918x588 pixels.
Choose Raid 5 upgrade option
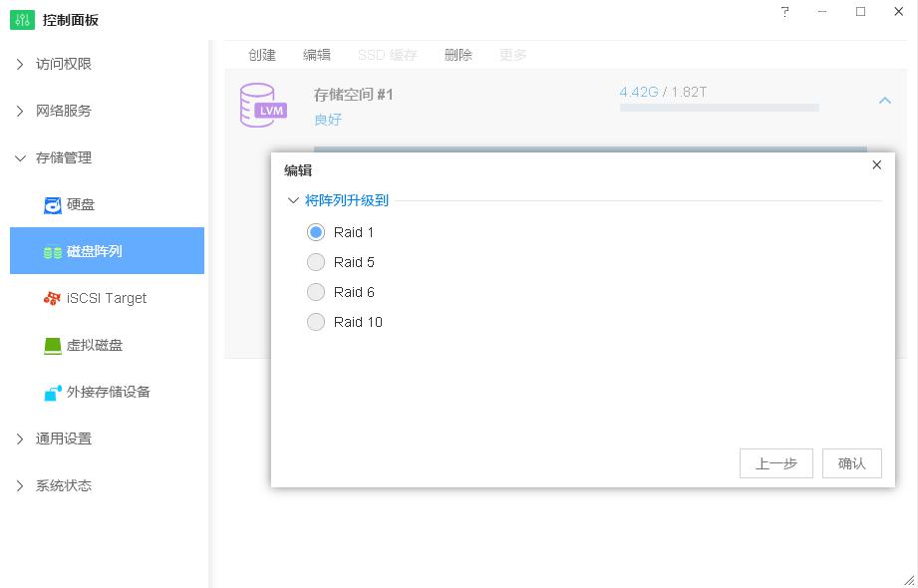coord(316,262)
